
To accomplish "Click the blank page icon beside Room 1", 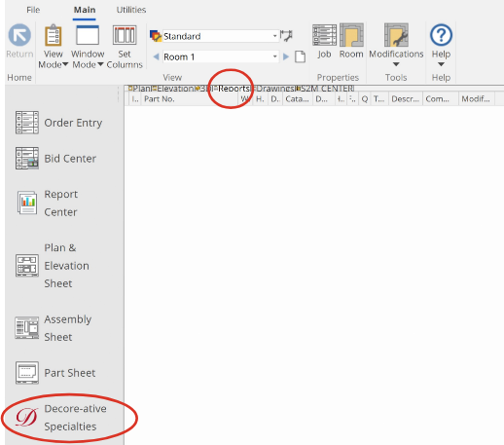I will tap(300, 56).
